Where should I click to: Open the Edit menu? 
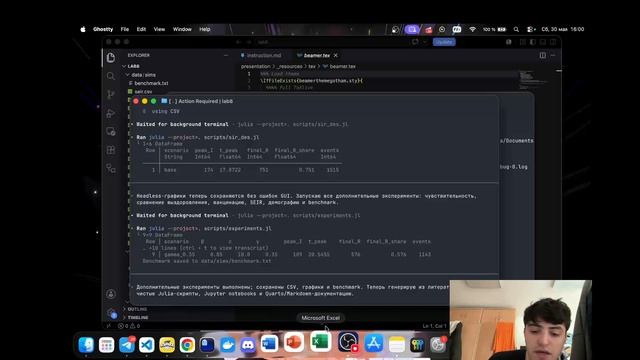tap(141, 29)
